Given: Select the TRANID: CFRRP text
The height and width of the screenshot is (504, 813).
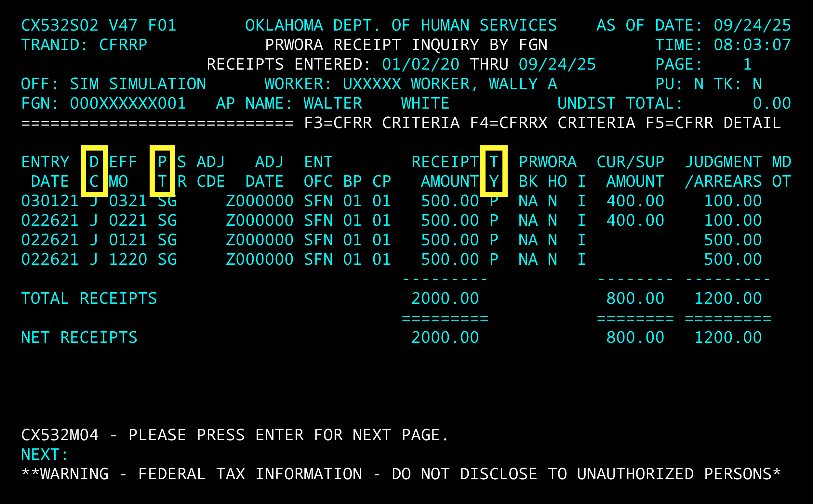Looking at the screenshot, I should [84, 45].
